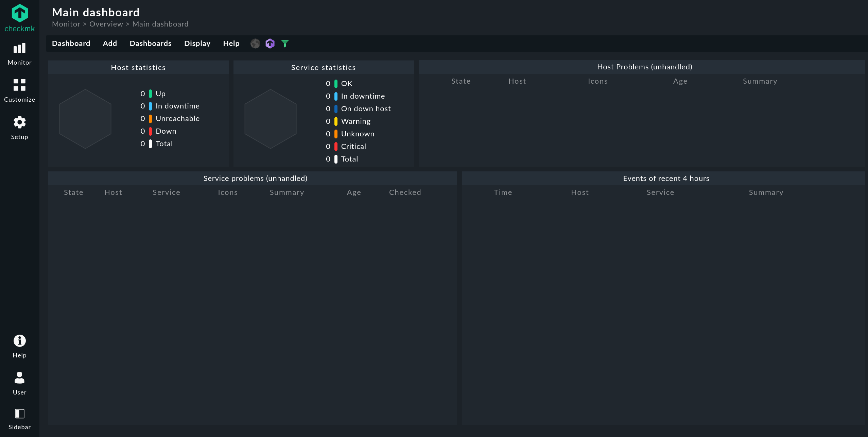Click In downtime in Host statistics
This screenshot has width=868, height=437.
click(x=177, y=106)
